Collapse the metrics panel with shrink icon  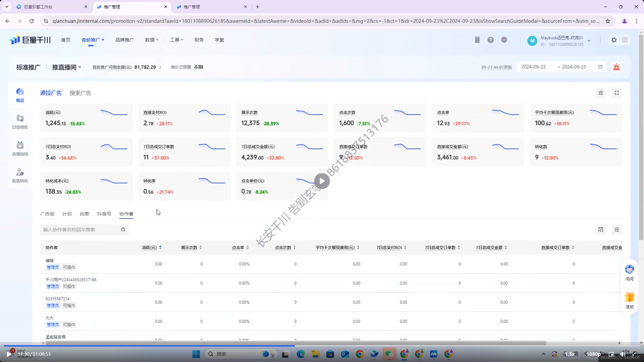(617, 93)
